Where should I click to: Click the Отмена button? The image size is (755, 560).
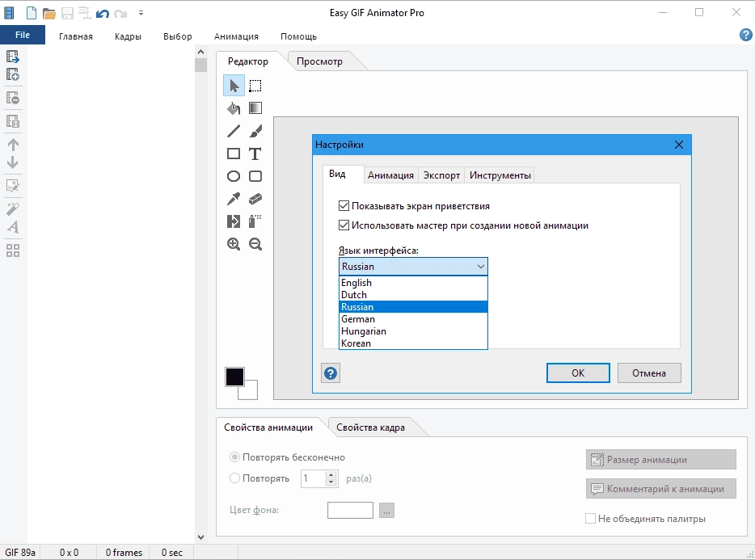649,373
